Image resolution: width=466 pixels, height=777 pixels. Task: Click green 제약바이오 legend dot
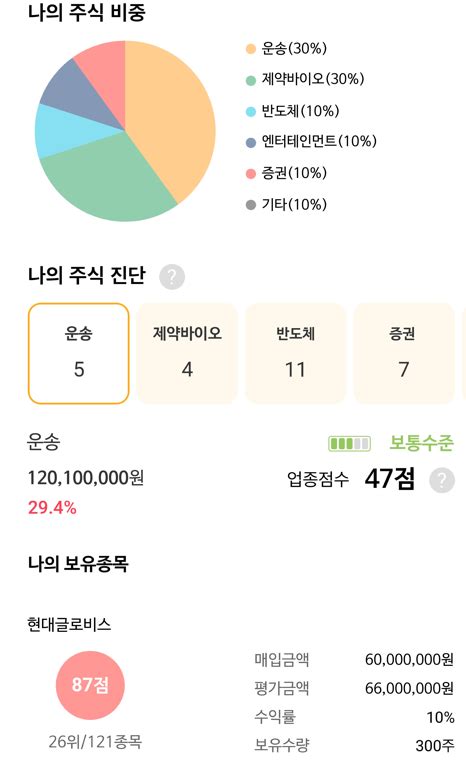tap(251, 80)
